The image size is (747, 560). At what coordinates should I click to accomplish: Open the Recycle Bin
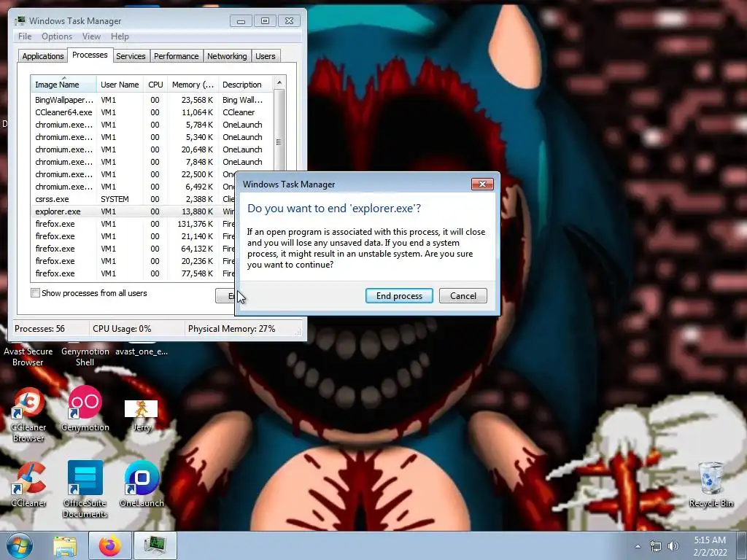click(x=711, y=484)
